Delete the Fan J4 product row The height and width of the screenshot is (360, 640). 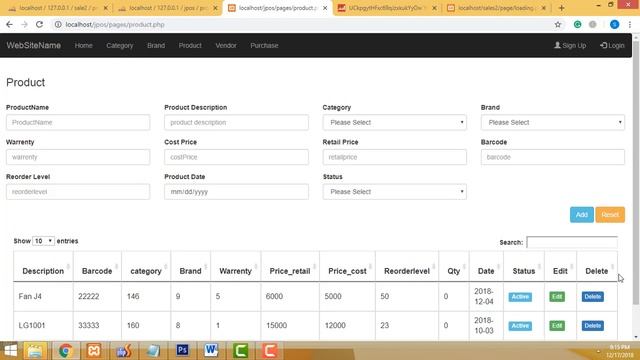(592, 297)
